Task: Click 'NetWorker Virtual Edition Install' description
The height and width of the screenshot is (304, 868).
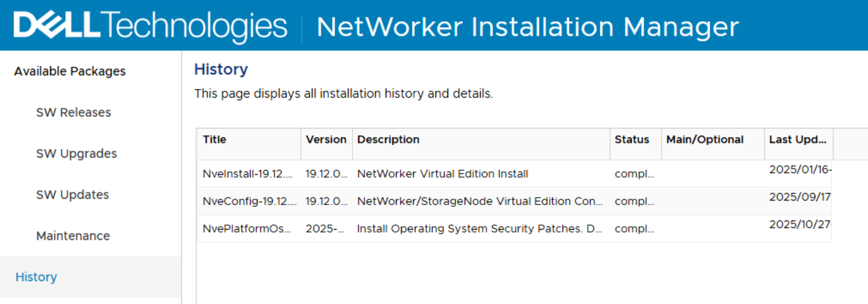Action: click(x=442, y=174)
